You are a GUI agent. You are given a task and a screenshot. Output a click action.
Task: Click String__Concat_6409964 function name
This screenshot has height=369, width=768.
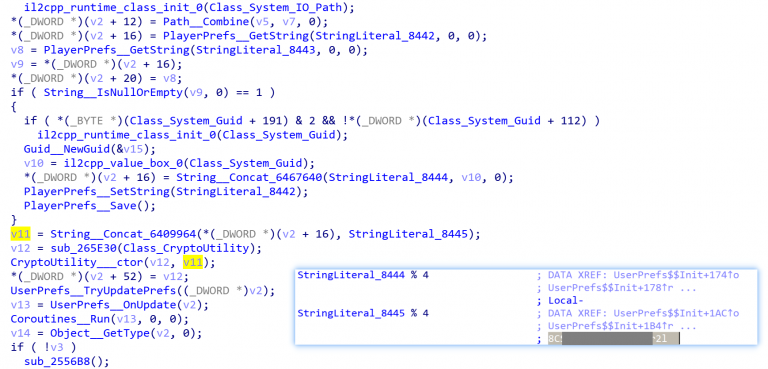(123, 234)
